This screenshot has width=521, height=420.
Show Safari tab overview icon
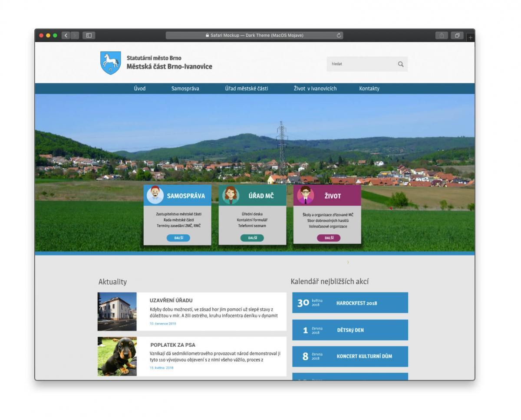[x=457, y=36]
